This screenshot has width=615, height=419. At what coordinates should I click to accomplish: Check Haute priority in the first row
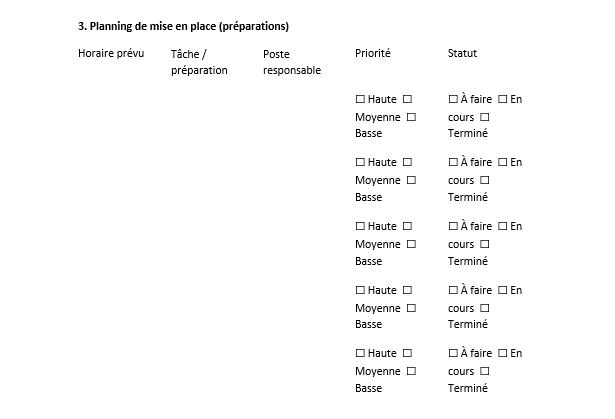click(x=361, y=99)
